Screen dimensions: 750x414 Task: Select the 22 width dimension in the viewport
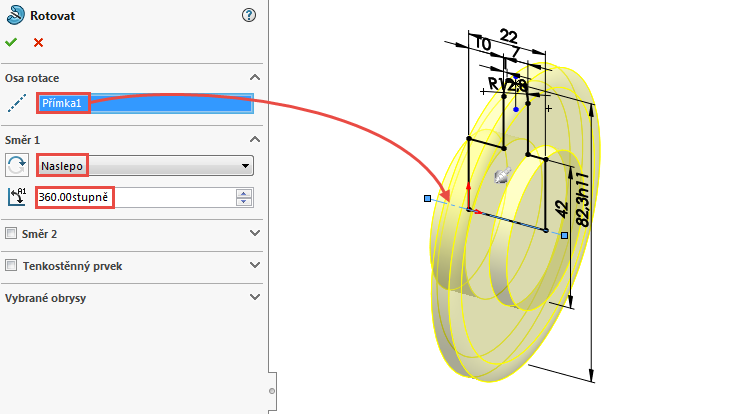point(508,36)
